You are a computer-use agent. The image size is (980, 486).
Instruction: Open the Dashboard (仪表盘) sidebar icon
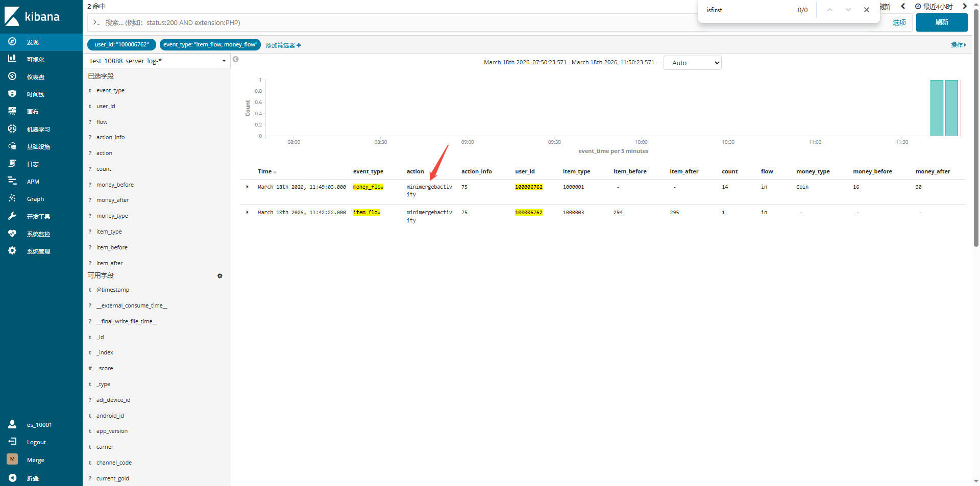pyautogui.click(x=12, y=76)
